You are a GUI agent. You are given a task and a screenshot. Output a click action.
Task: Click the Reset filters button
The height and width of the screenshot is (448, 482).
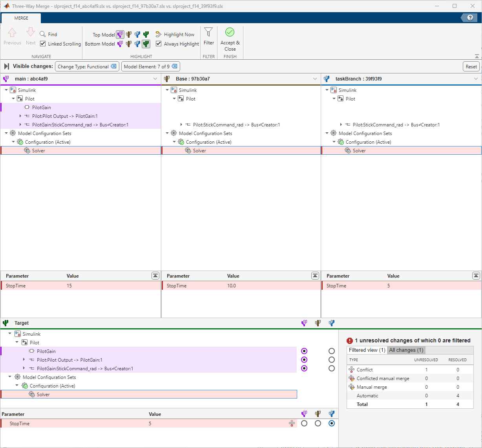471,66
